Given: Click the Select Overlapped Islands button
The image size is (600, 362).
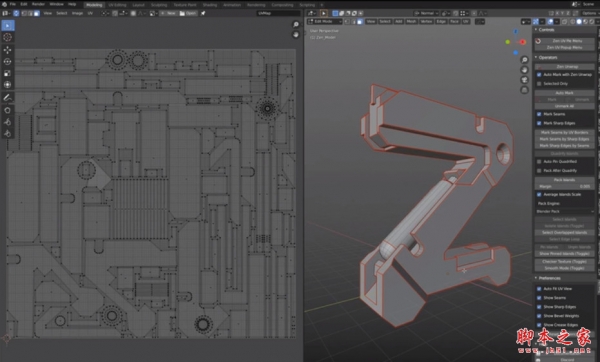Looking at the screenshot, I should (565, 233).
